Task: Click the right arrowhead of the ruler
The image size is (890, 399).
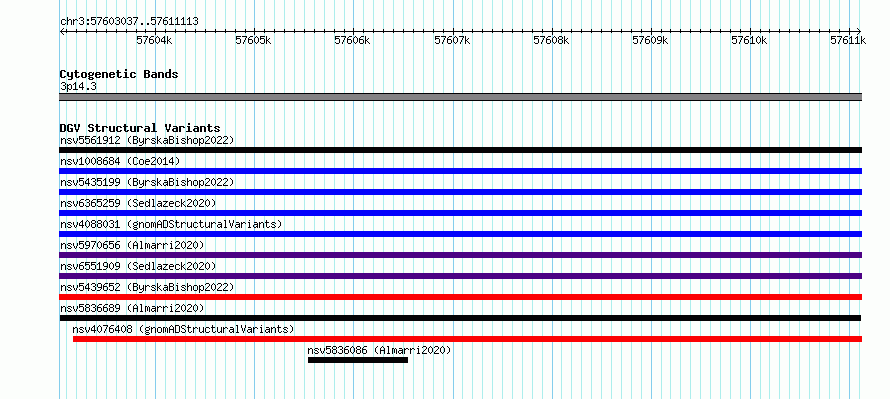Action: click(x=859, y=31)
